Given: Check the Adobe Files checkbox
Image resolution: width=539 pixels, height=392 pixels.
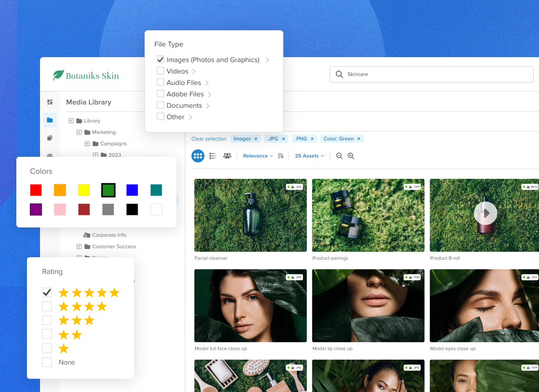Looking at the screenshot, I should point(160,94).
